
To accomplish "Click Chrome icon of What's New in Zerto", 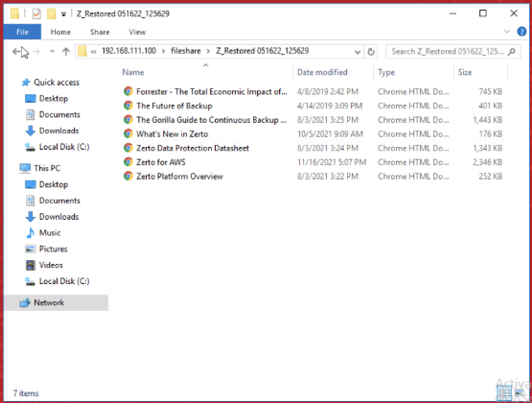I will click(x=127, y=134).
